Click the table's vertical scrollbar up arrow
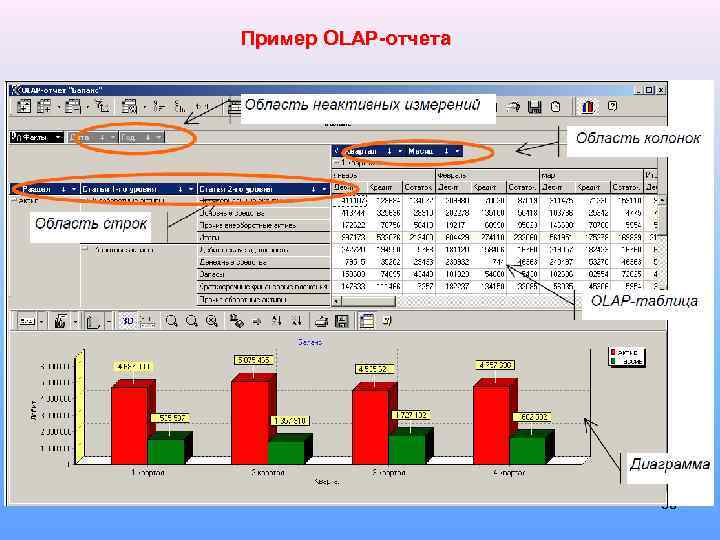Viewport: 720px width, 540px height. pos(662,201)
